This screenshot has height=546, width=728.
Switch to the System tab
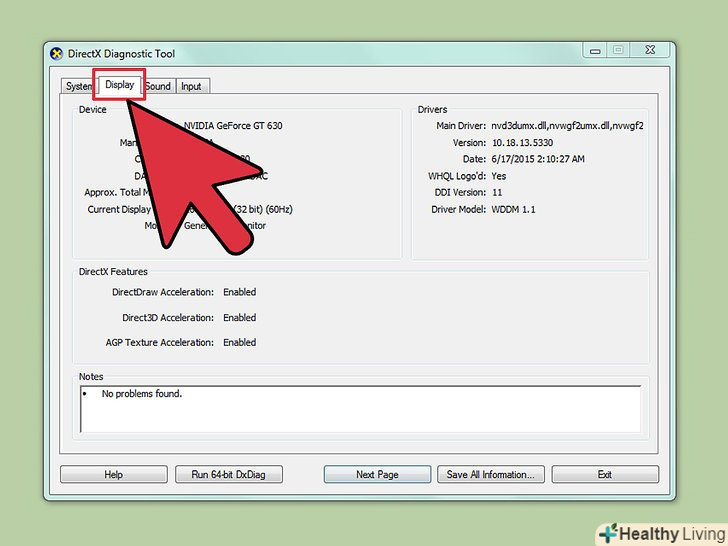click(78, 86)
